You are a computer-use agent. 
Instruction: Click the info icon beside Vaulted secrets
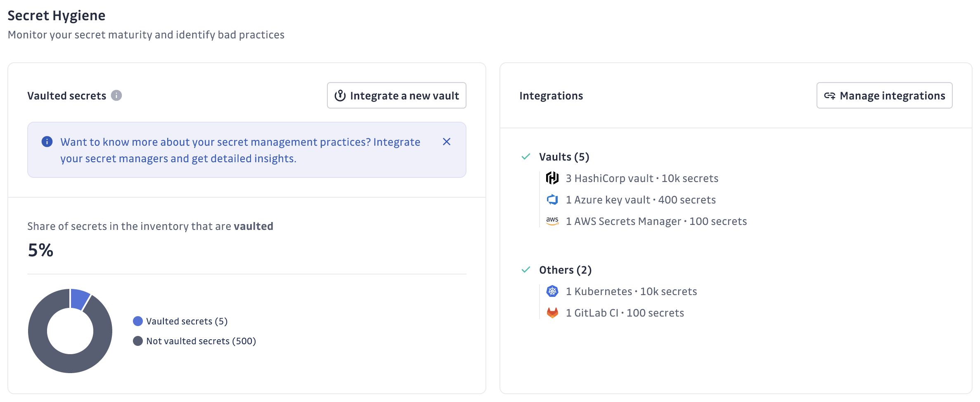(x=116, y=96)
